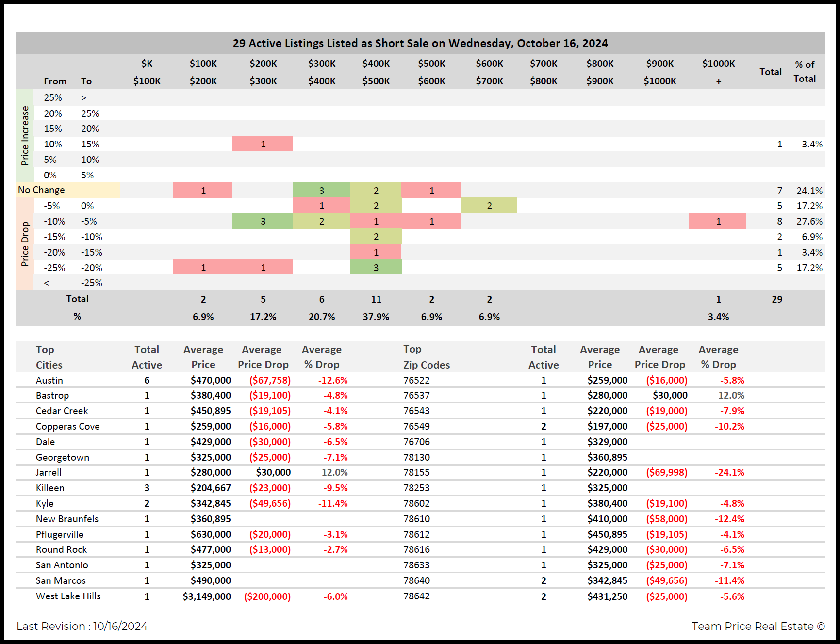Viewport: 840px width, 644px height.
Task: Select the grand total value 29
Action: pos(776,299)
